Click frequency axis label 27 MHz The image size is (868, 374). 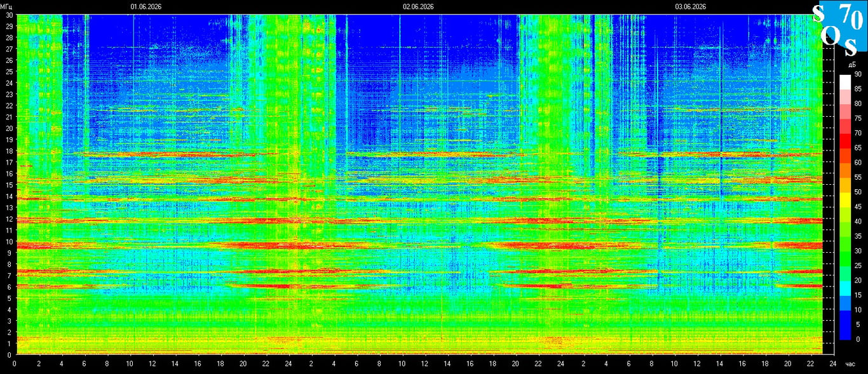(x=10, y=49)
